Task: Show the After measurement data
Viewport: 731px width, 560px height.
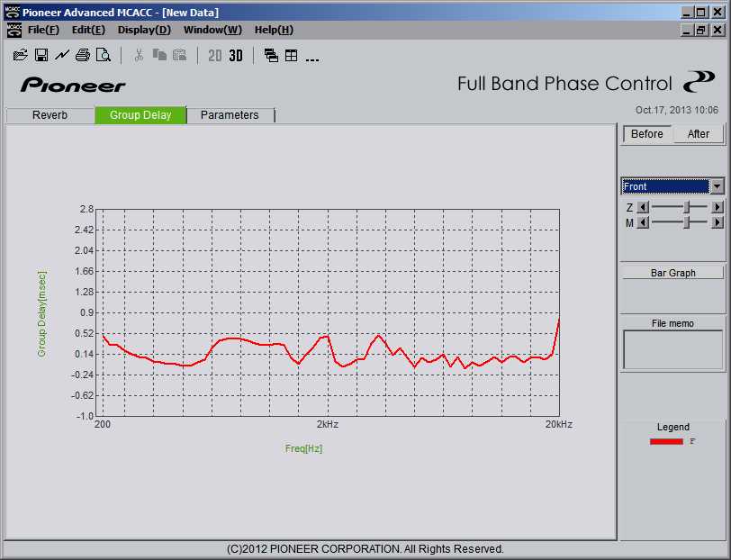Action: 698,134
